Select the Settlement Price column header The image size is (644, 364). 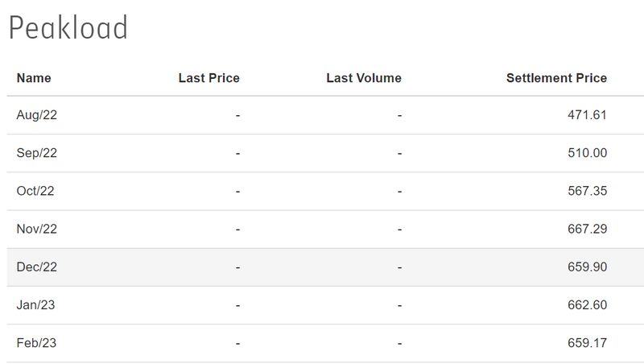tap(556, 78)
